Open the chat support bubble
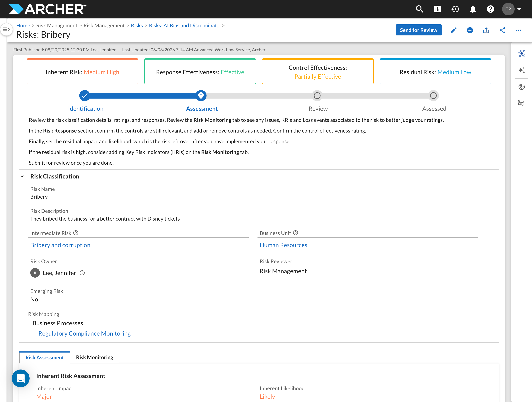The width and height of the screenshot is (532, 402). pyautogui.click(x=21, y=378)
